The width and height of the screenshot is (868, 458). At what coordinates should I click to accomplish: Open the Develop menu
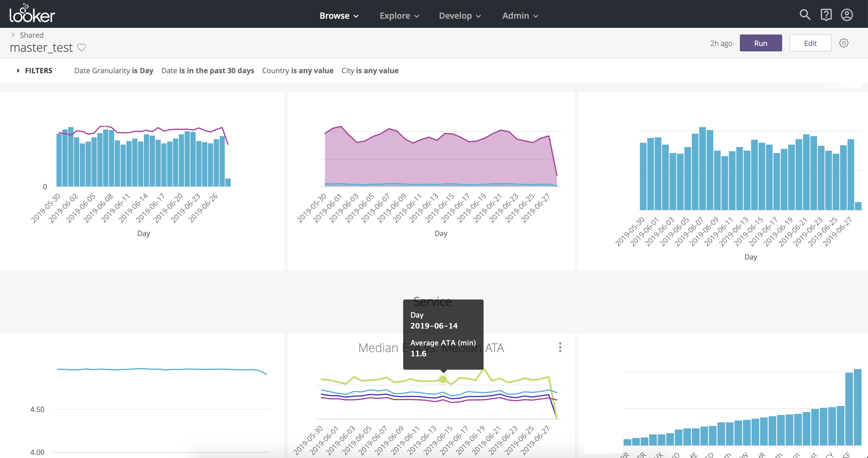tap(460, 15)
